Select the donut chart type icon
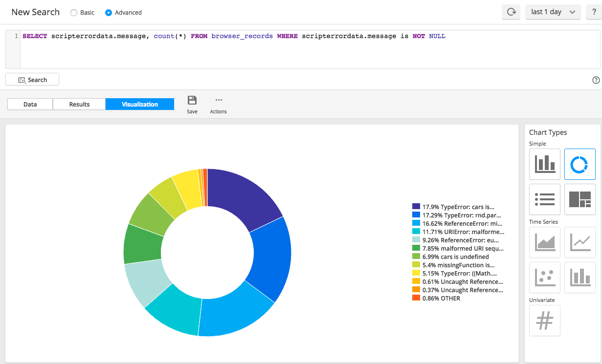This screenshot has width=602, height=364. (x=580, y=164)
